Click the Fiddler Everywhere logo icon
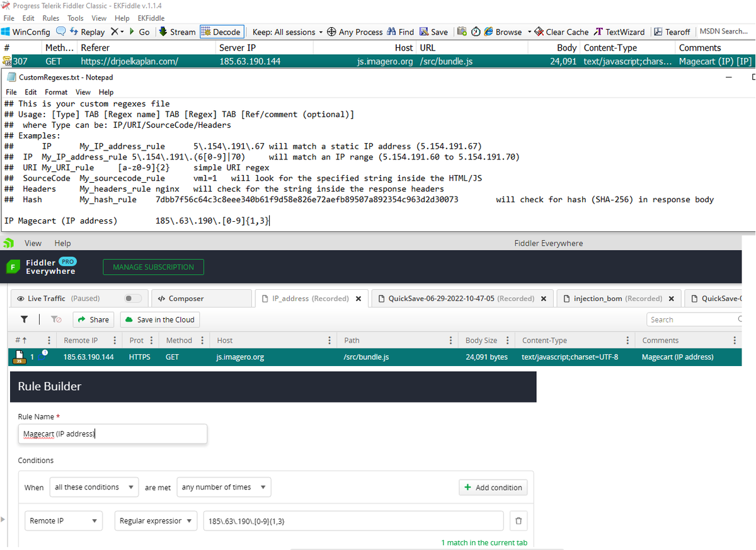The height and width of the screenshot is (550, 756). [x=13, y=267]
